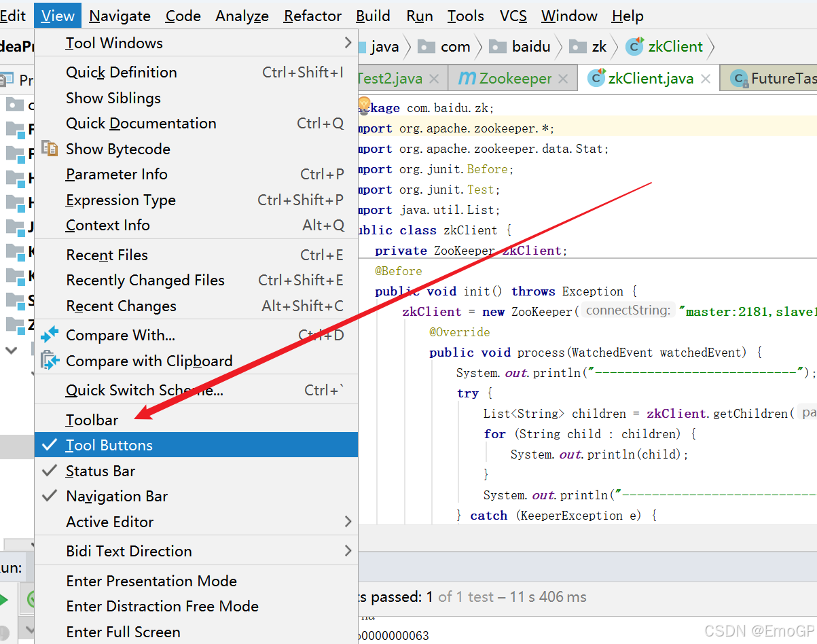This screenshot has height=644, width=817.
Task: Select Parameter Info entry
Action: click(x=196, y=174)
